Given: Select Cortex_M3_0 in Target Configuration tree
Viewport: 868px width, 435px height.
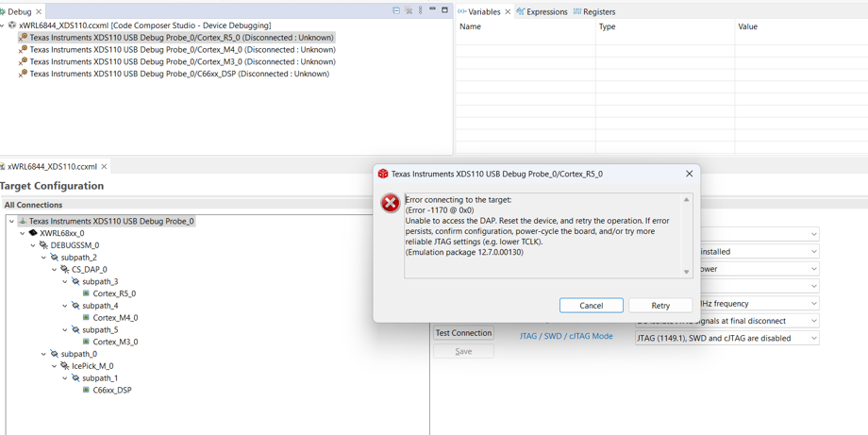Looking at the screenshot, I should click(x=115, y=342).
